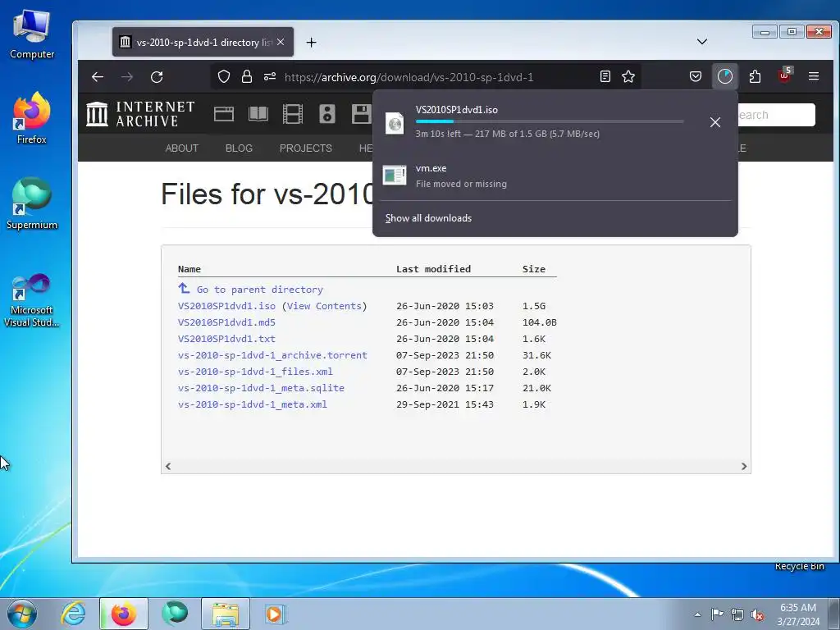840x630 pixels.
Task: Close the vs-2010-sp-1dvd-1 tab
Action: pos(281,42)
